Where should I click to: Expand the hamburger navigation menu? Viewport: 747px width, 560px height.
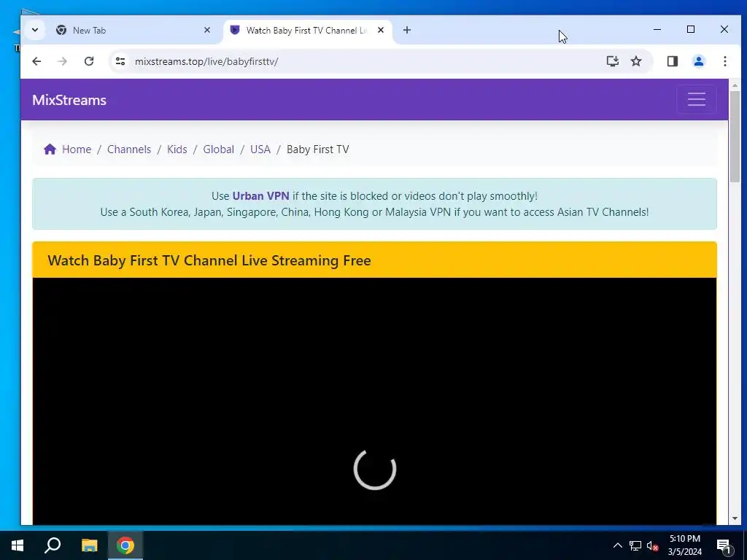pyautogui.click(x=697, y=99)
